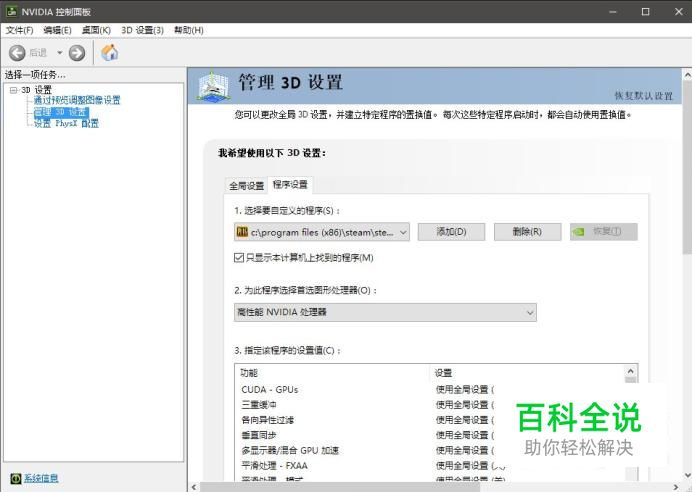
Task: Click the 三重缓冲 setting value
Action: [x=465, y=405]
